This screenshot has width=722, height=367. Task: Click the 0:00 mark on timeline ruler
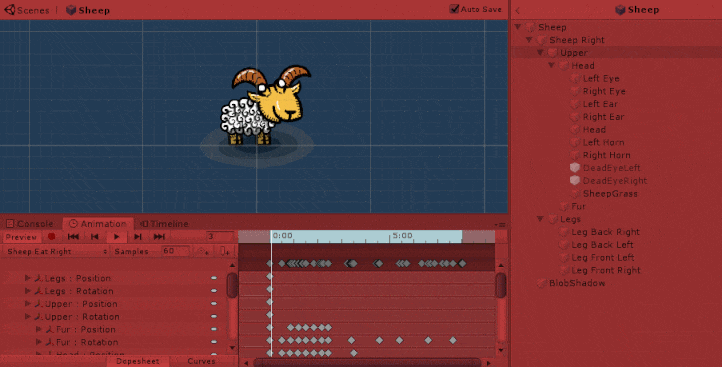(282, 236)
